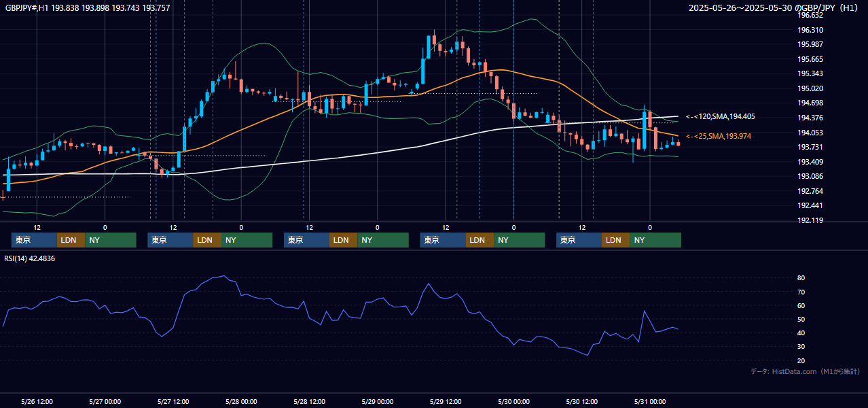Click the 5/28 12:00 time axis label
Viewport: 868px width, 408px height.
click(309, 402)
